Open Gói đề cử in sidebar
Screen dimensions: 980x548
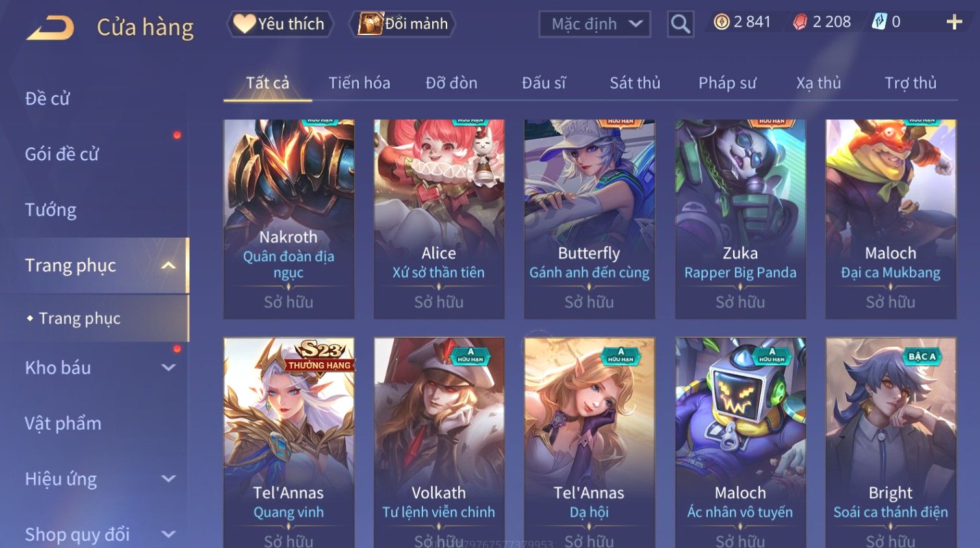(x=62, y=154)
